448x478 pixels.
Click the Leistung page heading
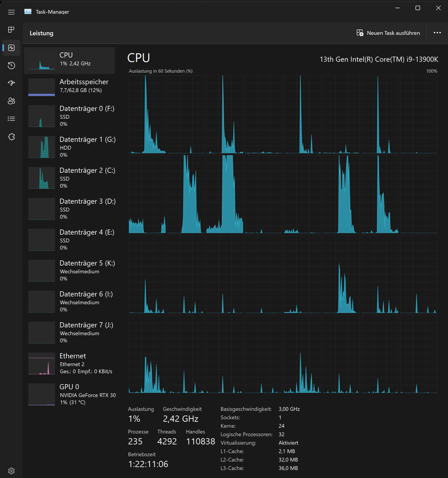click(41, 33)
